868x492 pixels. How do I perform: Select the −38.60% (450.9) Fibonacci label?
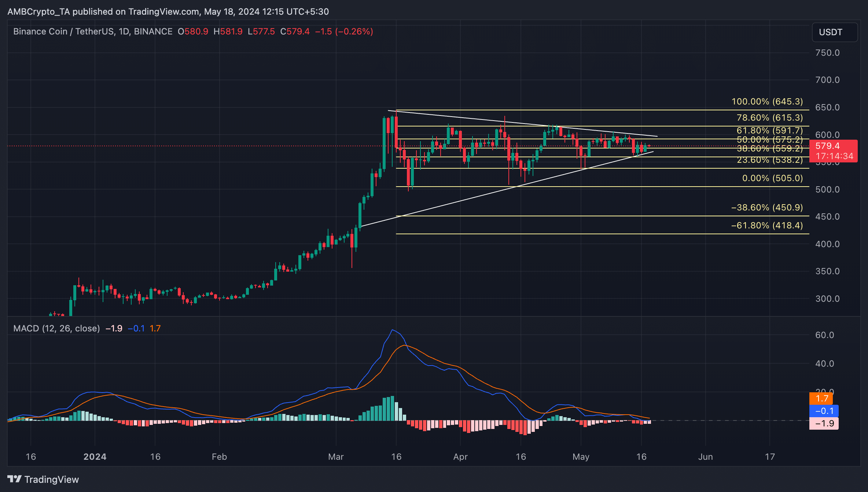coord(767,208)
